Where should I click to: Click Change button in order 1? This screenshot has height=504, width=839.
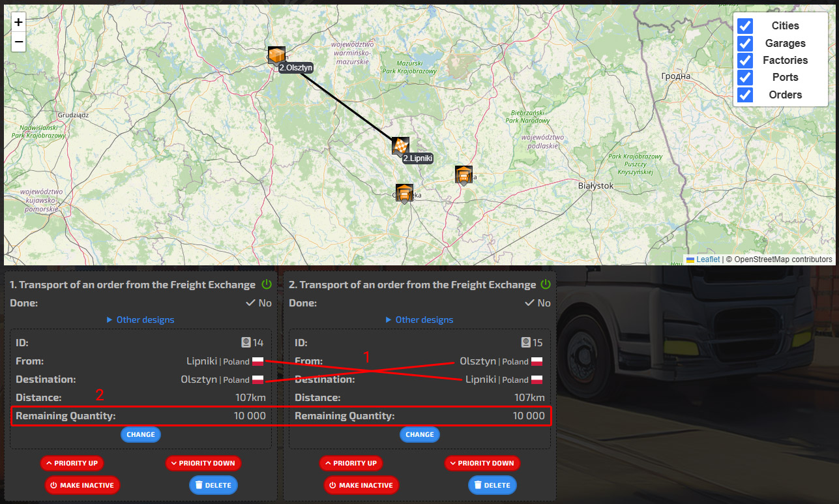[x=141, y=434]
